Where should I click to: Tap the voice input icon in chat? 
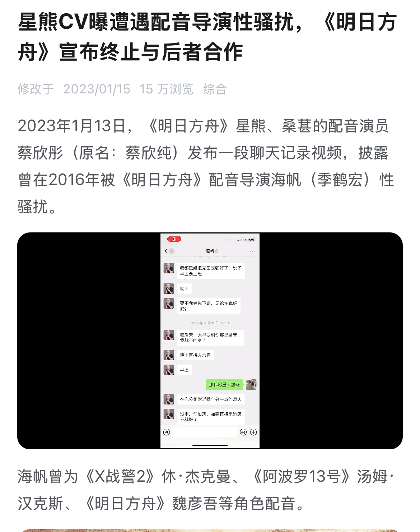(167, 432)
